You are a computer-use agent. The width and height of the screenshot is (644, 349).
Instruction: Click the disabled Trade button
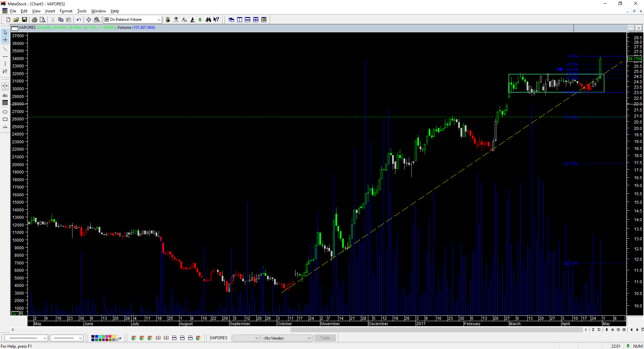325,338
